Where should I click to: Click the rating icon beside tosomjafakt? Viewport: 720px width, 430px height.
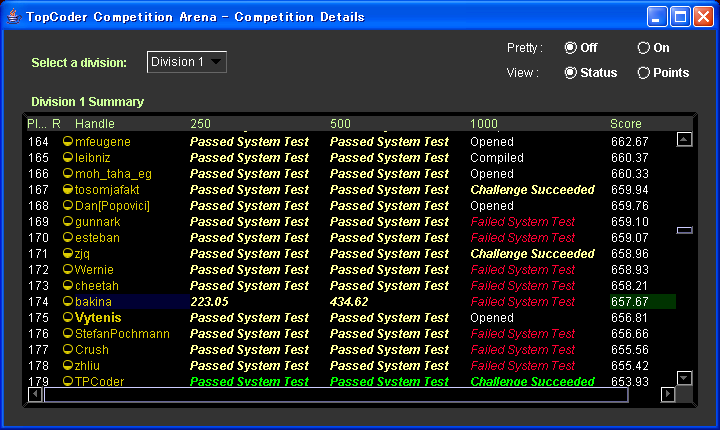pos(68,189)
